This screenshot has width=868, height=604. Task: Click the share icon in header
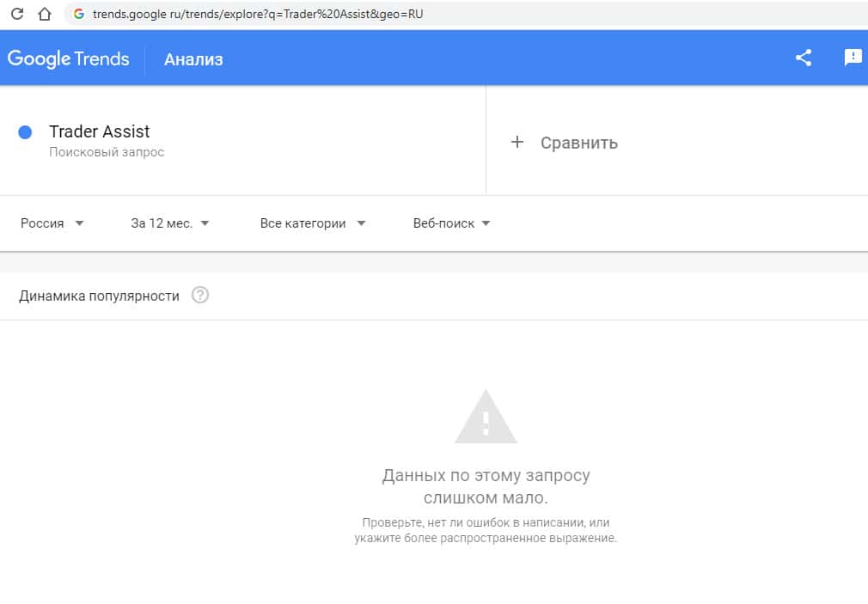point(804,58)
